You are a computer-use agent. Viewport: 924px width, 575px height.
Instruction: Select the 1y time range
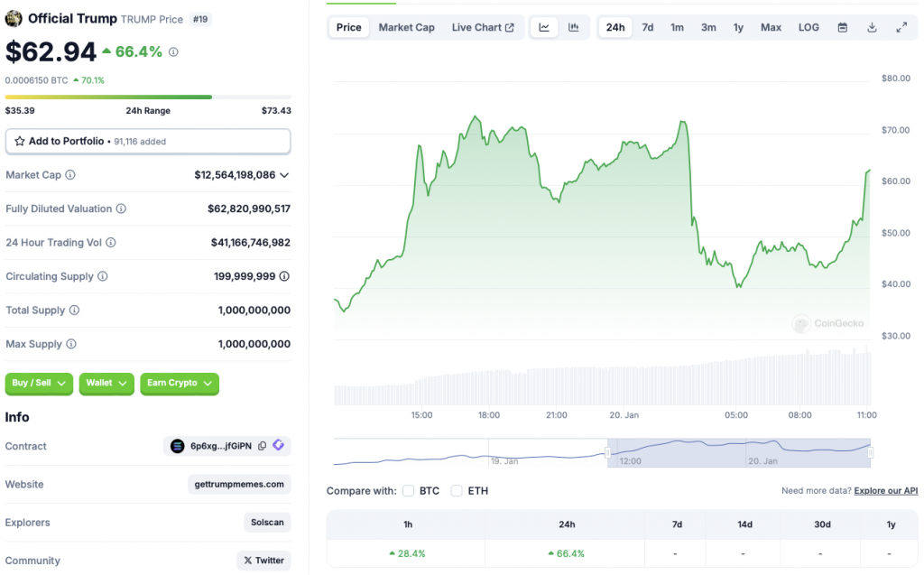738,27
